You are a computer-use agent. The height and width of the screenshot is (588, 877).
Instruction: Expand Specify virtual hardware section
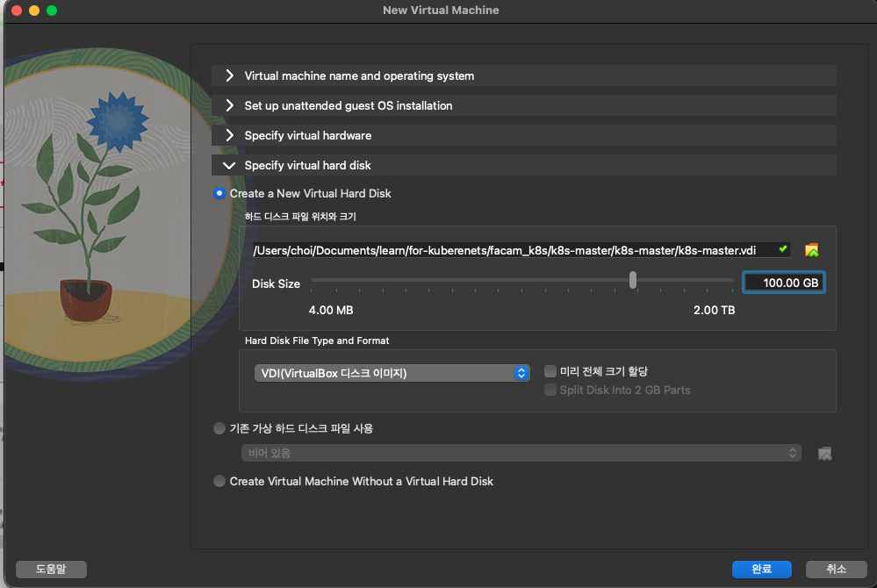[523, 135]
